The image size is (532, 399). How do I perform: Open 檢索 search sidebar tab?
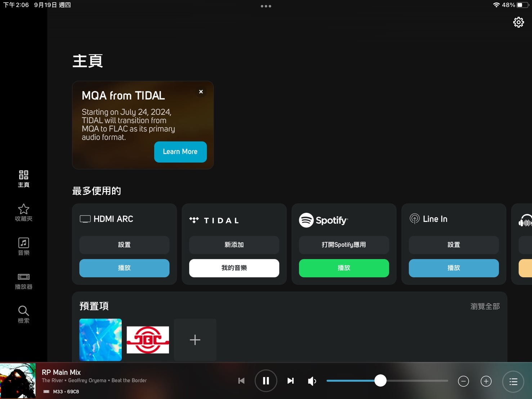tap(24, 315)
